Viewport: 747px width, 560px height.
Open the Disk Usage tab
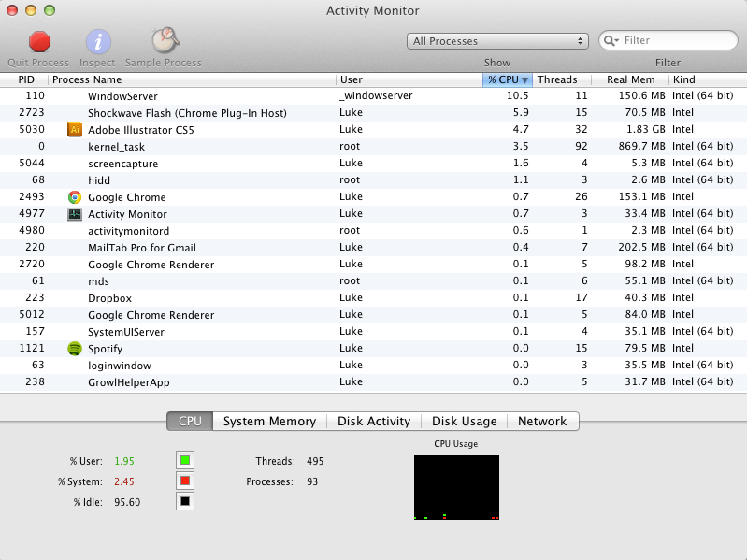(464, 422)
